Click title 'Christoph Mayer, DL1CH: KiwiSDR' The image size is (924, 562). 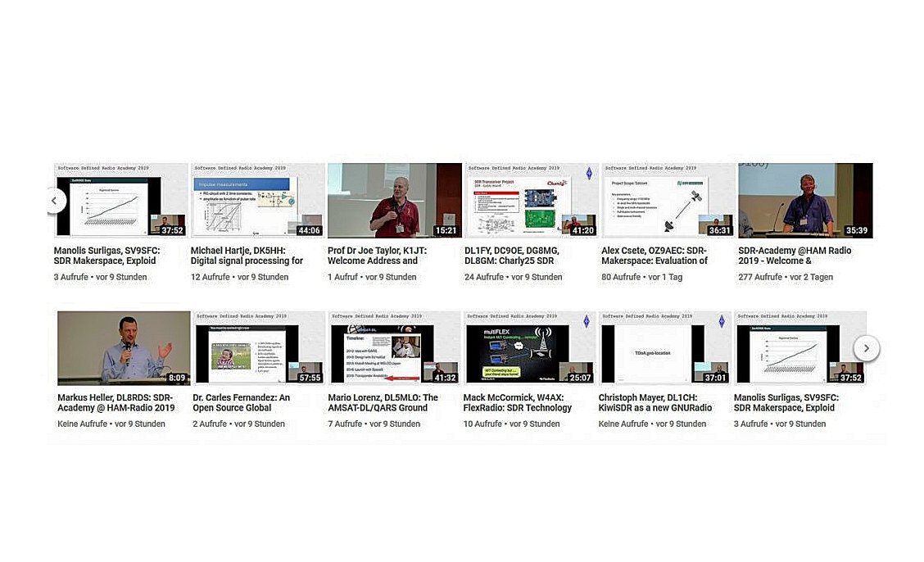[654, 402]
